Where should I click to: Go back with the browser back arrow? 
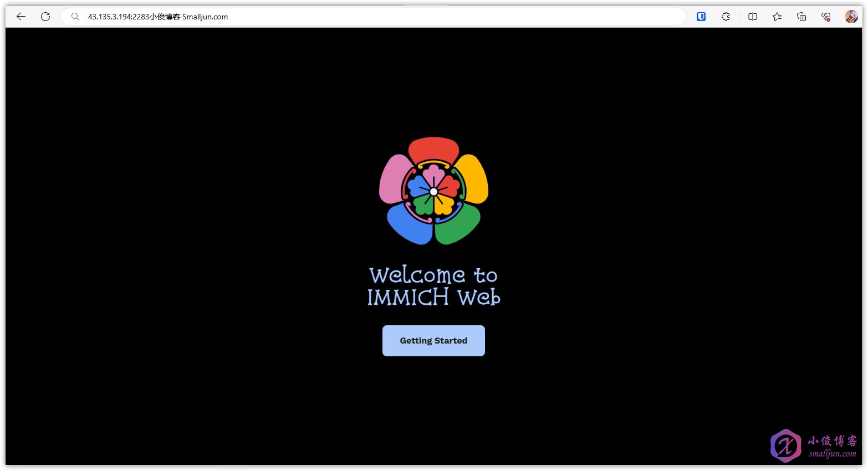pyautogui.click(x=21, y=17)
